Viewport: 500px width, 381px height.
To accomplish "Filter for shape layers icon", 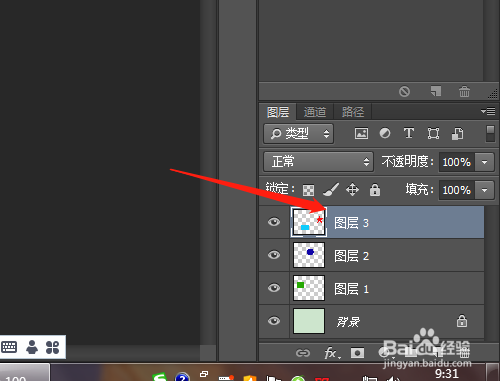I will pyautogui.click(x=433, y=134).
